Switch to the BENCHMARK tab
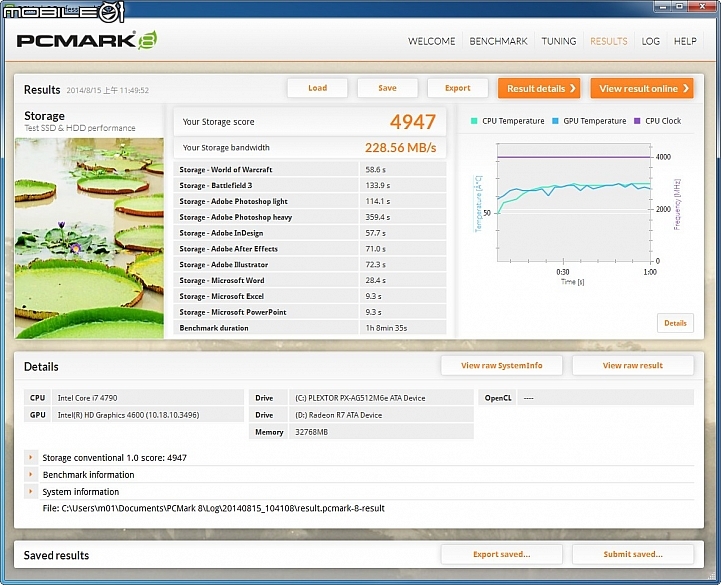Image resolution: width=721 pixels, height=585 pixels. coord(498,41)
